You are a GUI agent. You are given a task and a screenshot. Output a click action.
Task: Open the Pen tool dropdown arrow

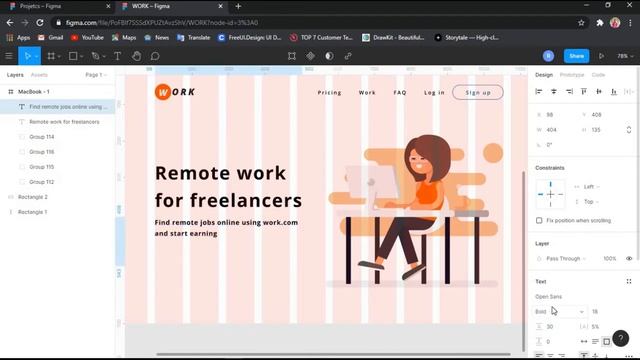(104, 56)
